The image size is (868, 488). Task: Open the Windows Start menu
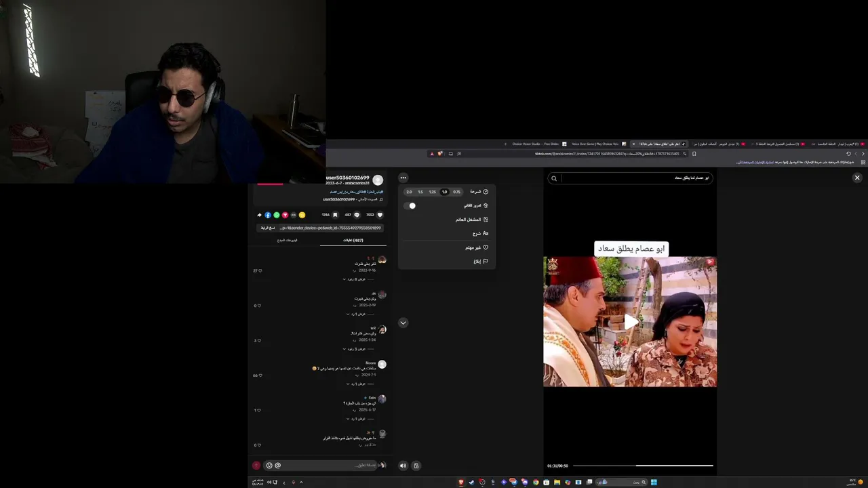tap(654, 482)
